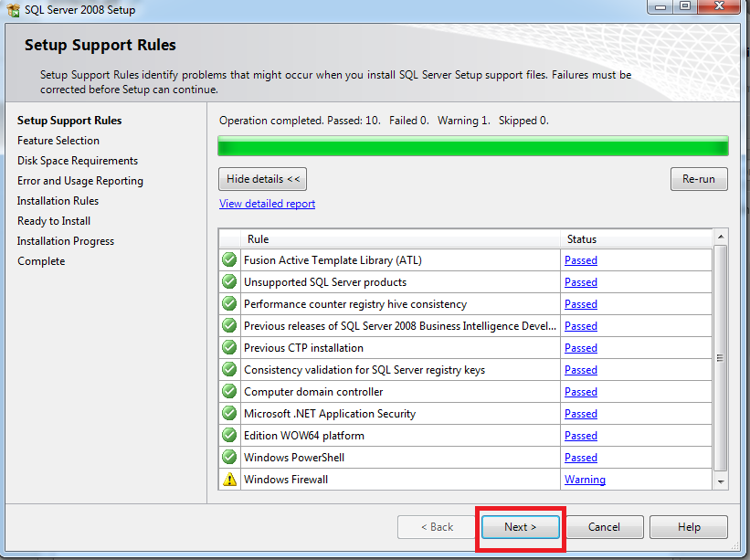Cancel the SQL Server setup
Image resolution: width=750 pixels, height=560 pixels.
pyautogui.click(x=604, y=527)
